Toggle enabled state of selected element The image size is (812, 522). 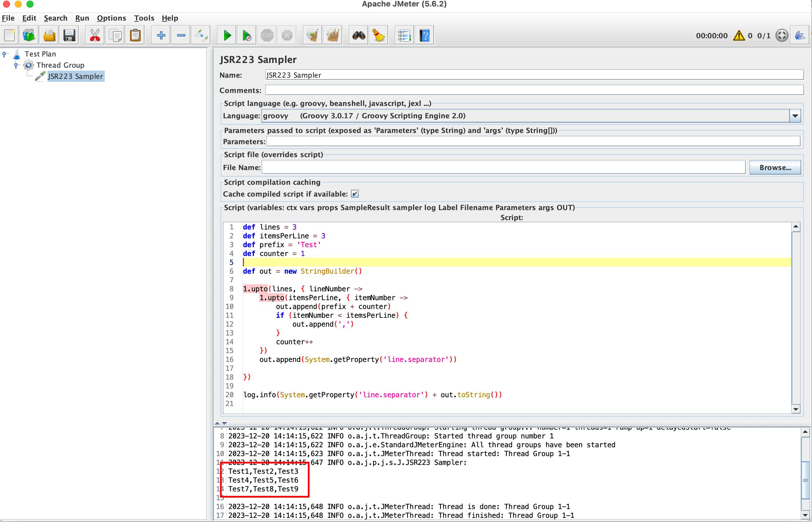coord(200,35)
